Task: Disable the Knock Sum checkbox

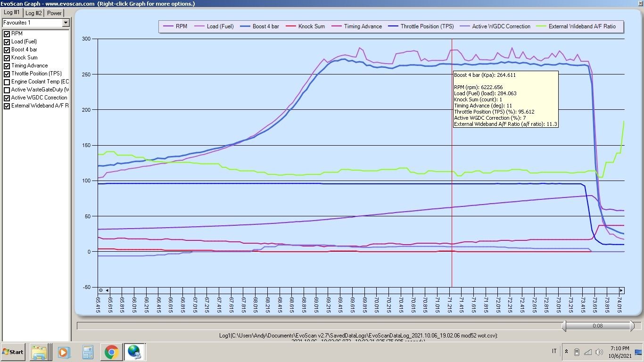Action: coord(7,58)
